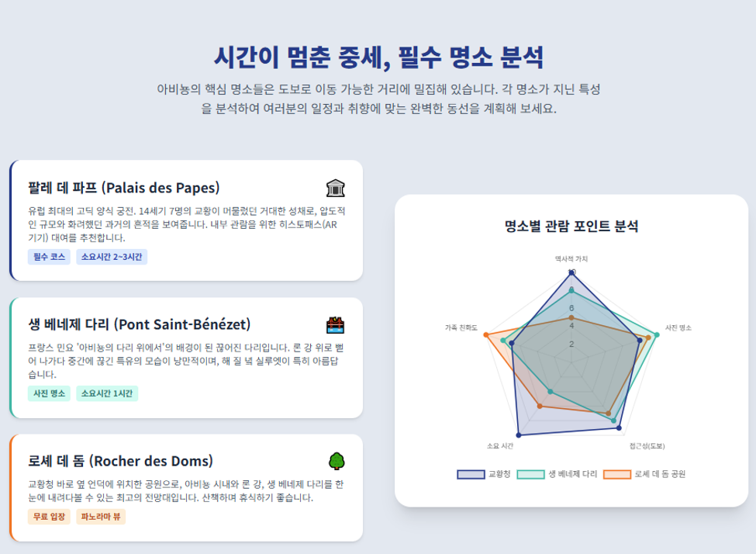The height and width of the screenshot is (554, 756).
Task: Click the palace building icon
Action: click(335, 188)
